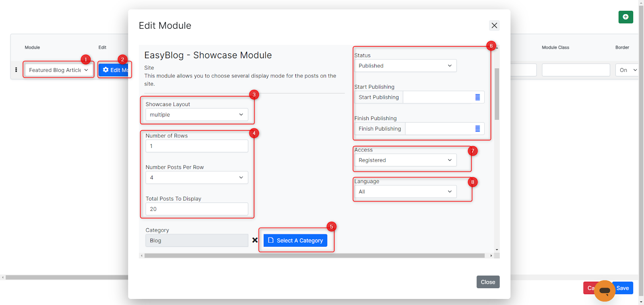Open the Start Publishing calendar icon
The height and width of the screenshot is (305, 644).
click(x=477, y=97)
